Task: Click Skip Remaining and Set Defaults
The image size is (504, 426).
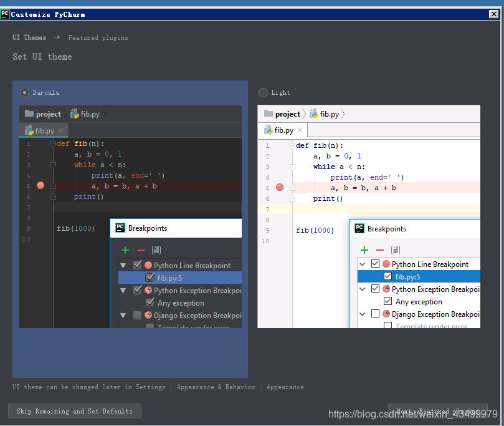Action: [x=75, y=411]
